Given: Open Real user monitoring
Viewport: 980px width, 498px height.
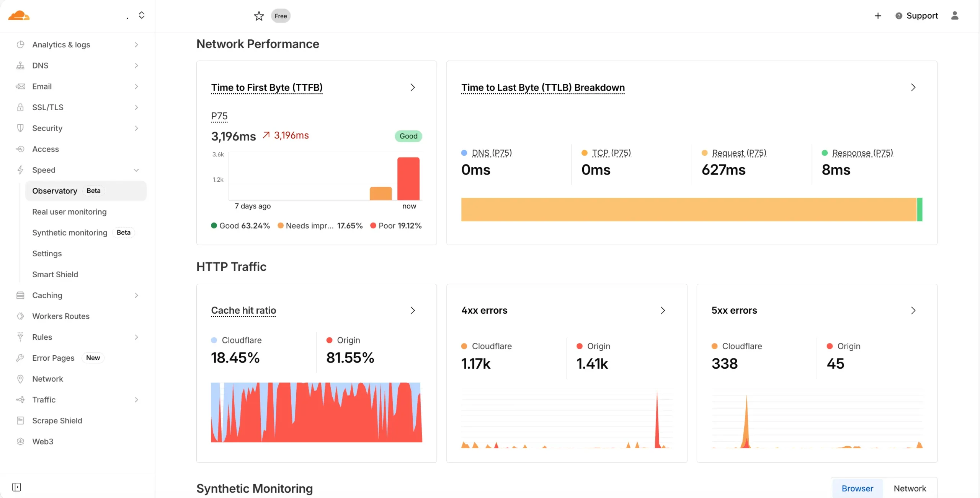Looking at the screenshot, I should 69,212.
